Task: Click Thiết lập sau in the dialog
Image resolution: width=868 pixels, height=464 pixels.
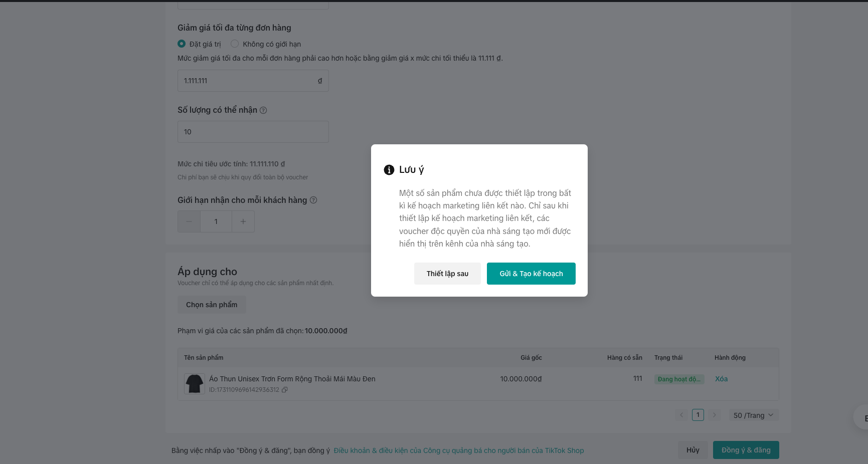Action: tap(447, 274)
